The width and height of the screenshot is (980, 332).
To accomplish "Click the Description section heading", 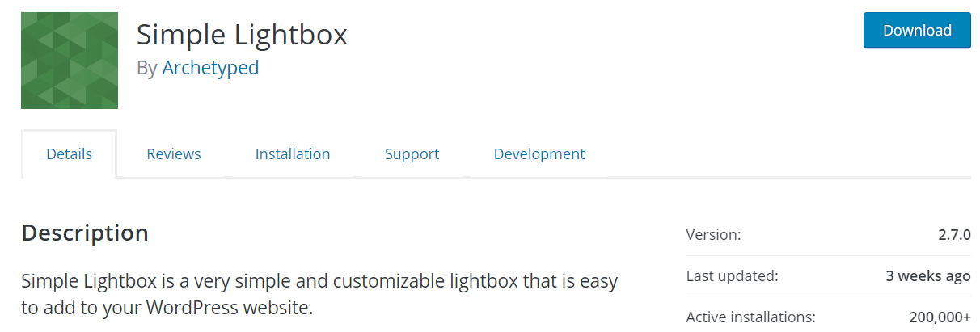I will point(85,233).
